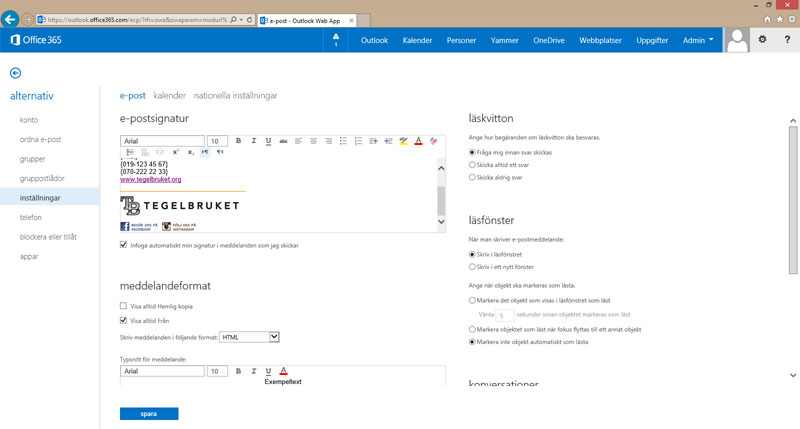Click the spara button
Image resolution: width=800 pixels, height=429 pixels.
point(149,414)
